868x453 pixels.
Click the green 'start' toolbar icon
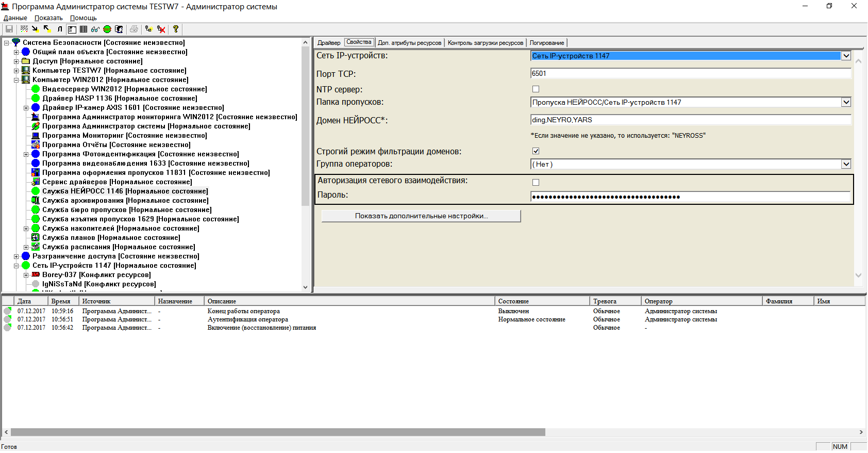click(x=107, y=29)
